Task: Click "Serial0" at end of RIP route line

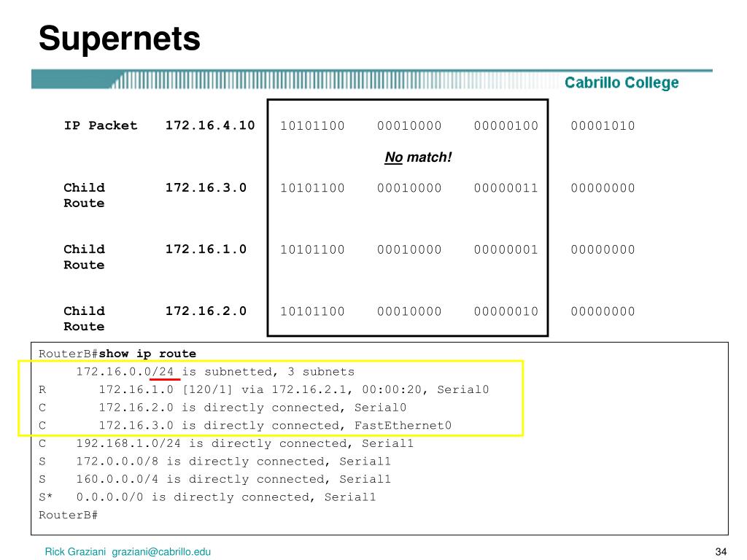Action: [463, 389]
